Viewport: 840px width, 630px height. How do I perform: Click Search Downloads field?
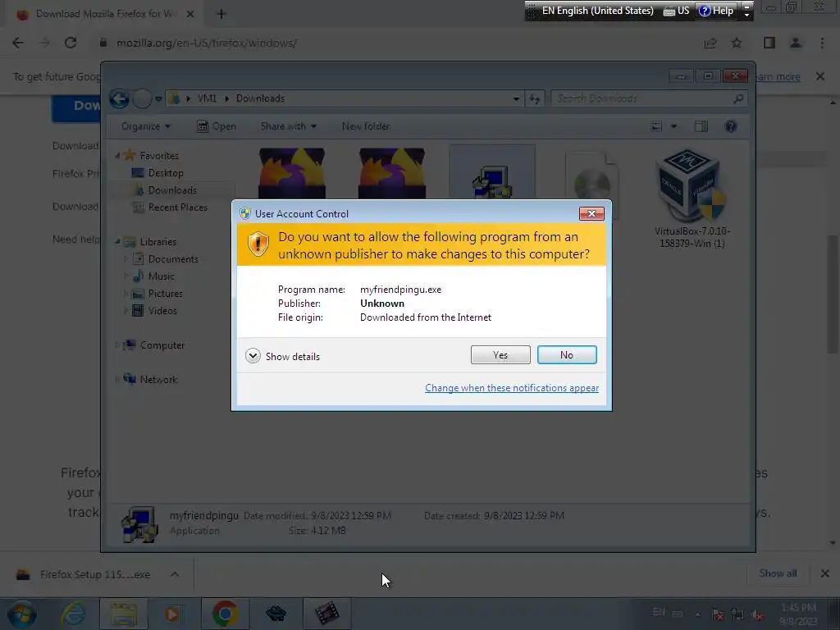[x=649, y=98]
